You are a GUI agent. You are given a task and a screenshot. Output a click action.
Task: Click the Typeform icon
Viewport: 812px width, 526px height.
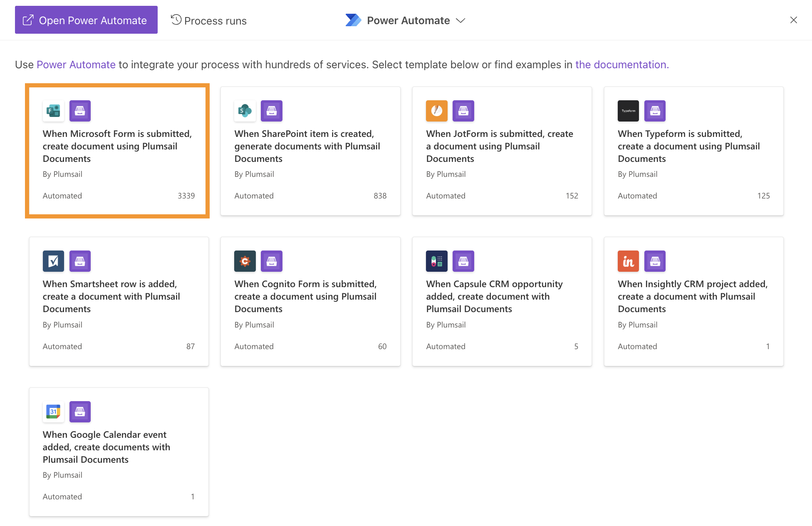pyautogui.click(x=628, y=111)
